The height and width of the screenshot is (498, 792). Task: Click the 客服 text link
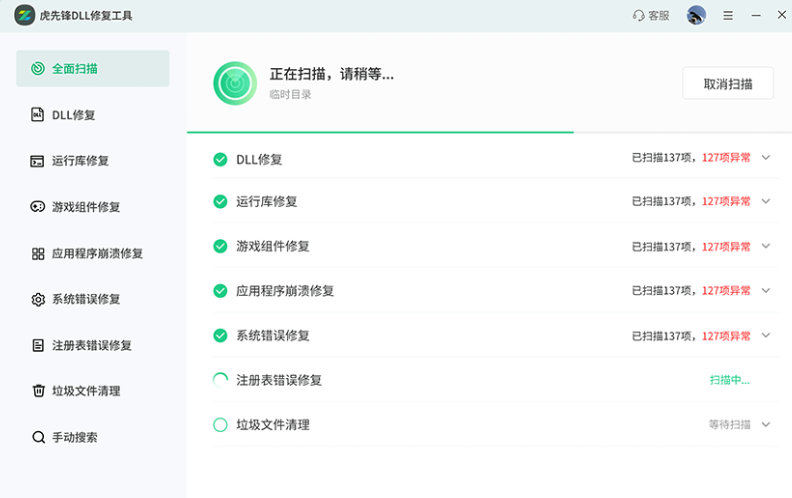(x=659, y=16)
